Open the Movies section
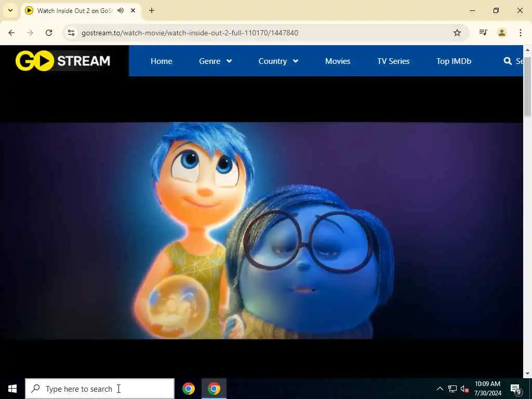Screen dimensions: 532x399 click(338, 61)
